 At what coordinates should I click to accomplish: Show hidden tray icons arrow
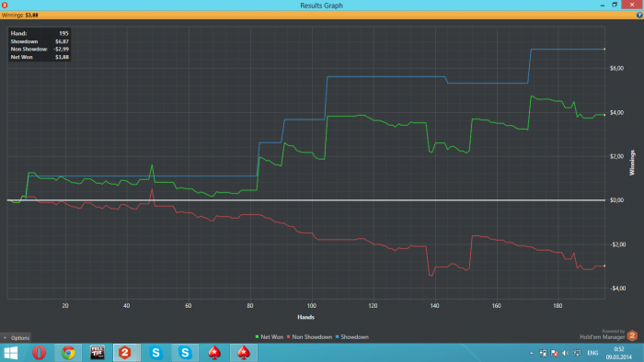pos(532,353)
